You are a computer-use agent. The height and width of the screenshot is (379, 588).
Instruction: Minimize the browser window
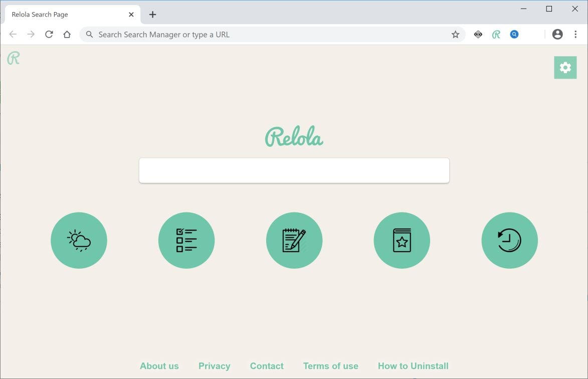pyautogui.click(x=523, y=9)
